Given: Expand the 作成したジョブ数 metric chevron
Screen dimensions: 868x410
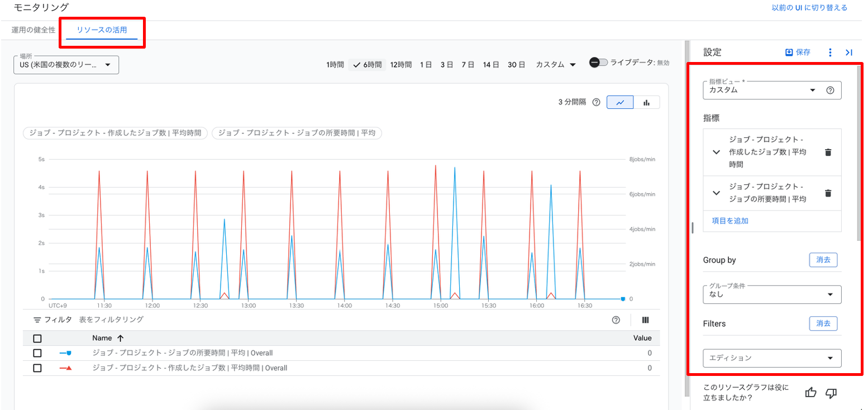Looking at the screenshot, I should pyautogui.click(x=717, y=152).
